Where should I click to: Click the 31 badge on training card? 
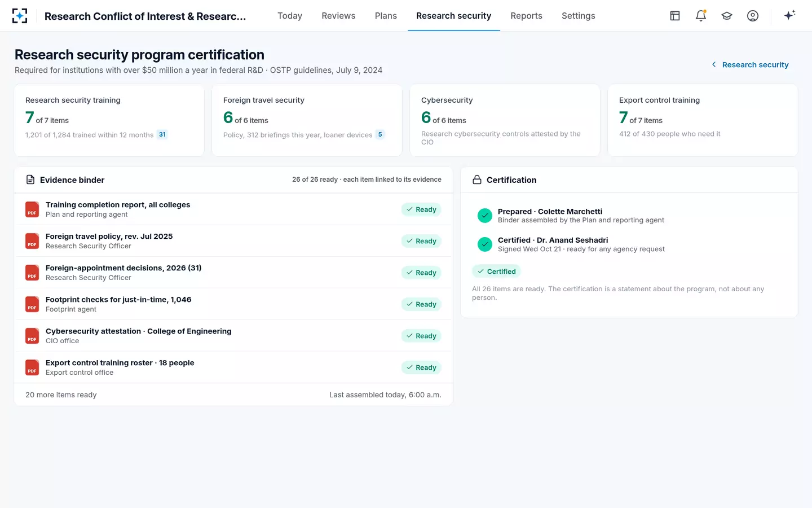[162, 134]
